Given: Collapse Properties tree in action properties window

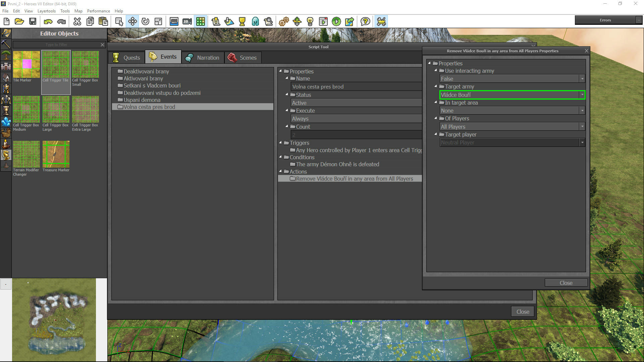Looking at the screenshot, I should [429, 63].
